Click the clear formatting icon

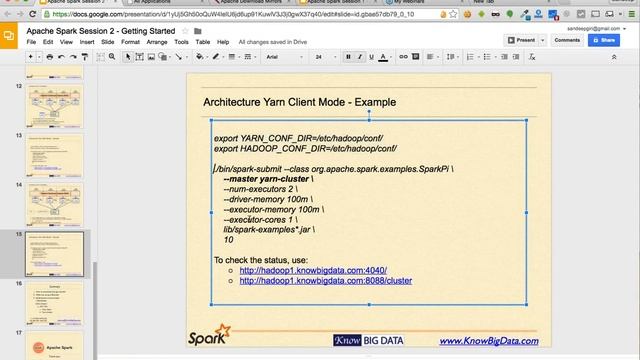pos(532,57)
